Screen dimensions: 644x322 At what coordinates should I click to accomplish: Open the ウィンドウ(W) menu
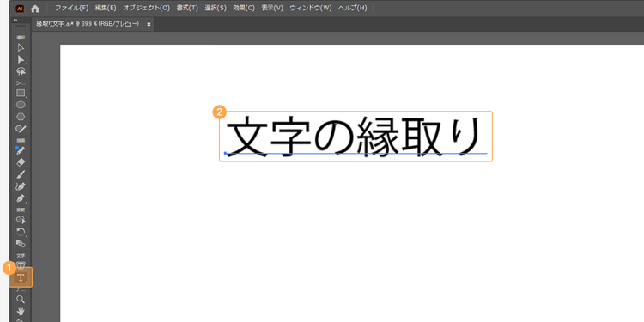click(x=311, y=9)
